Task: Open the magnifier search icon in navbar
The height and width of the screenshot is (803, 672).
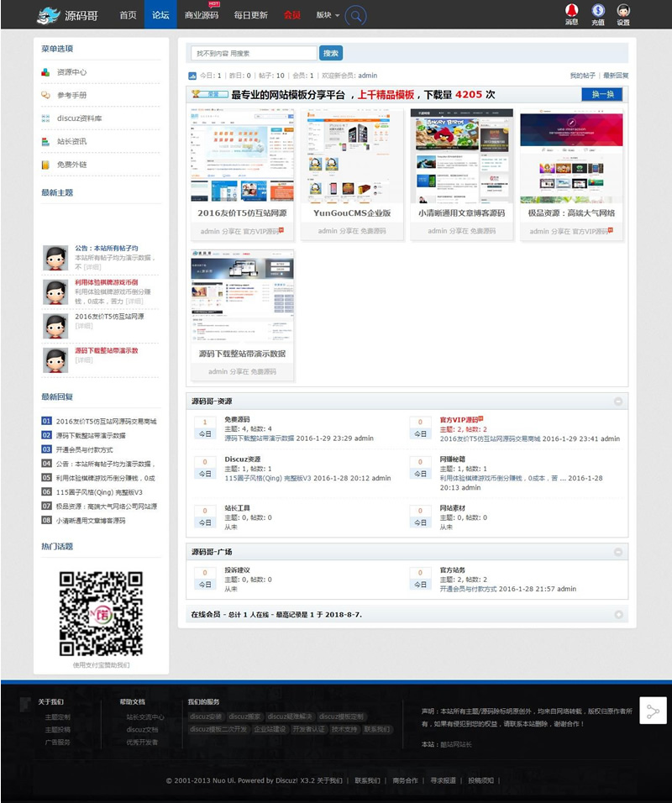Action: tap(355, 15)
